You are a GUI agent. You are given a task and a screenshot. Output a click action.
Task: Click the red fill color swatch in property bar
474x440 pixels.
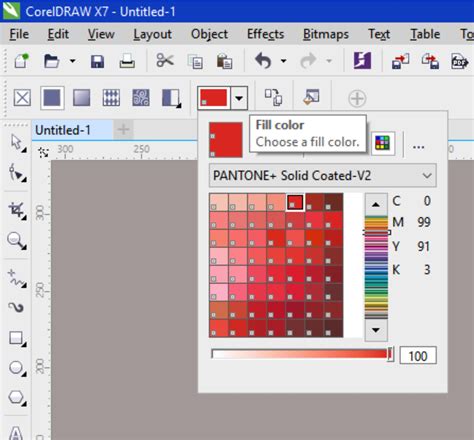[x=213, y=98]
